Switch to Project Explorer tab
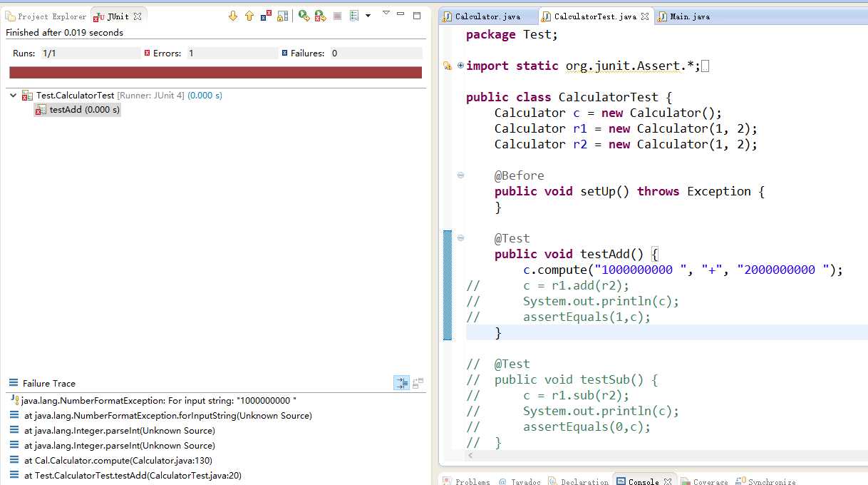 pos(46,16)
